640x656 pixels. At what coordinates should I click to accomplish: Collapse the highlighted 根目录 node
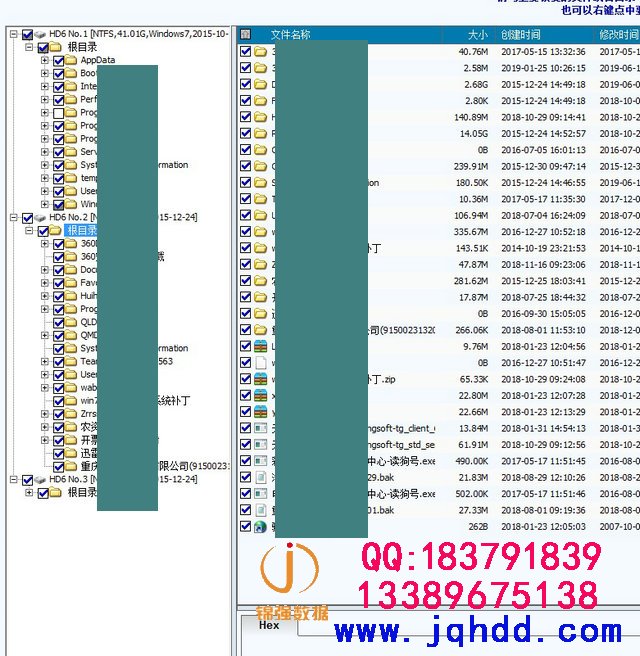[29, 231]
